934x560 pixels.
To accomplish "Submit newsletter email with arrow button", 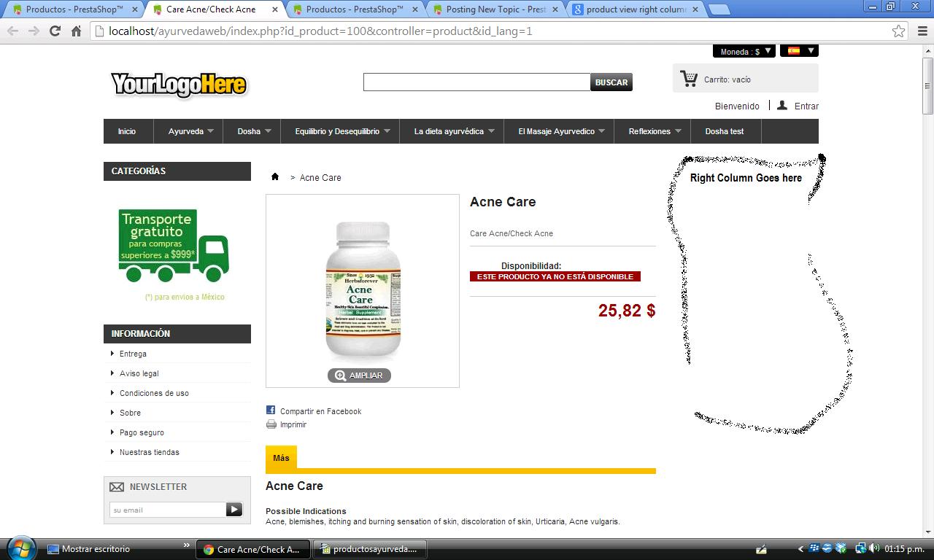I will (233, 510).
